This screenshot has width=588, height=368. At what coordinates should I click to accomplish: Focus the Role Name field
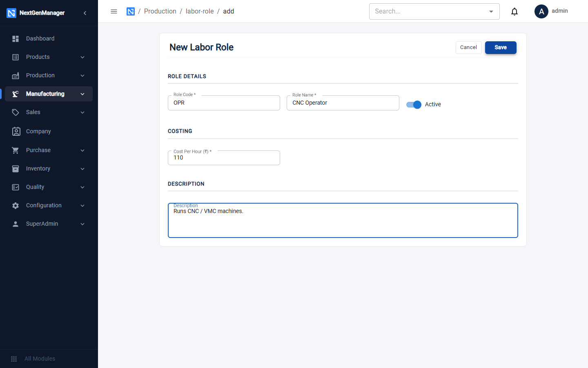click(x=343, y=103)
